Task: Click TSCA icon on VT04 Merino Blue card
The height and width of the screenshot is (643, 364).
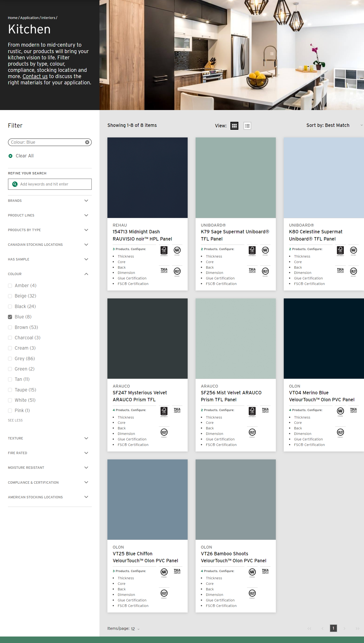Action: coord(353,410)
